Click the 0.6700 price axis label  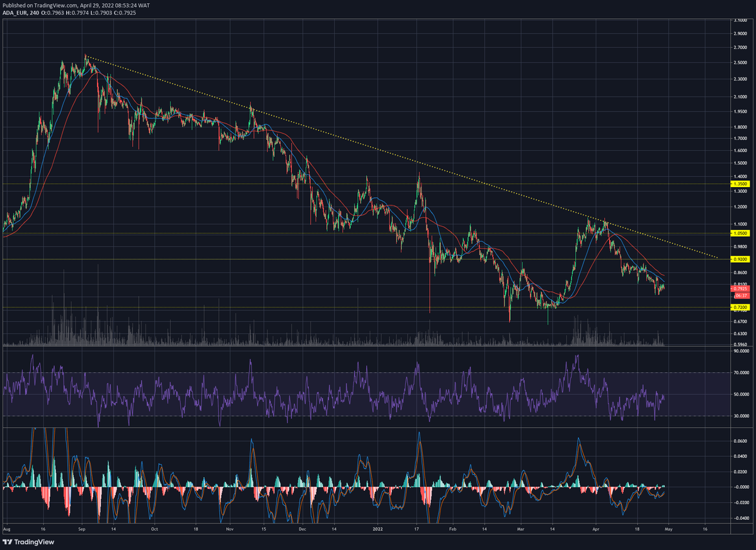coord(740,321)
